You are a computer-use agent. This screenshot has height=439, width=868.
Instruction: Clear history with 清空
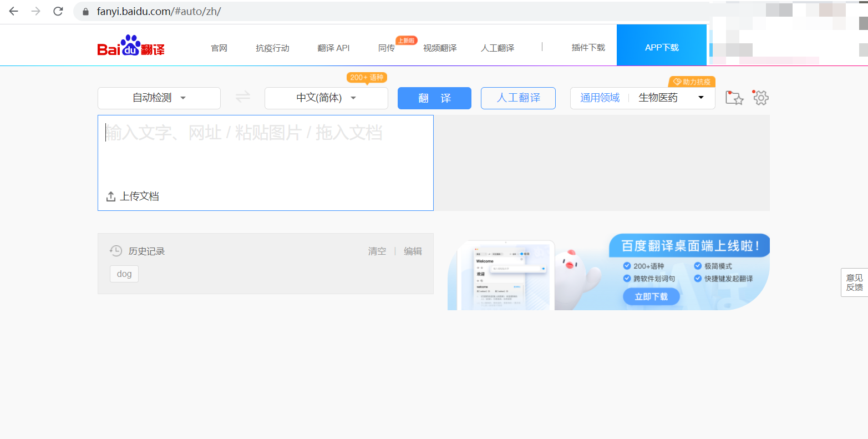click(x=377, y=251)
